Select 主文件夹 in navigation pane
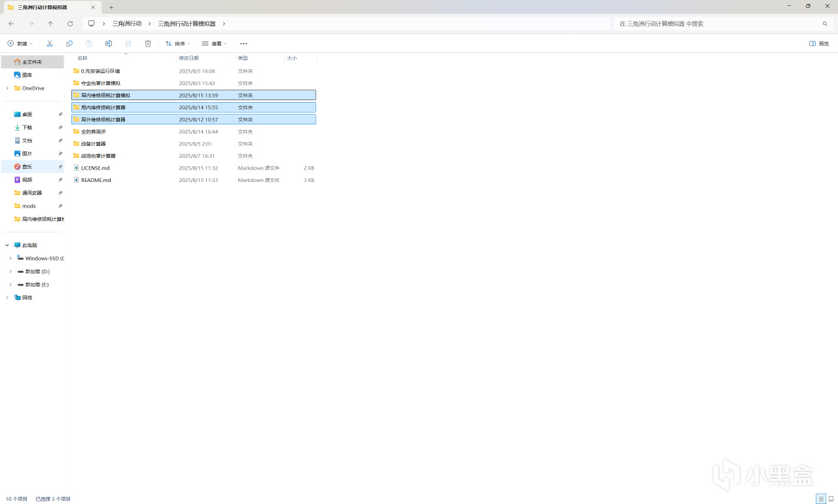This screenshot has width=838, height=504. tap(33, 62)
